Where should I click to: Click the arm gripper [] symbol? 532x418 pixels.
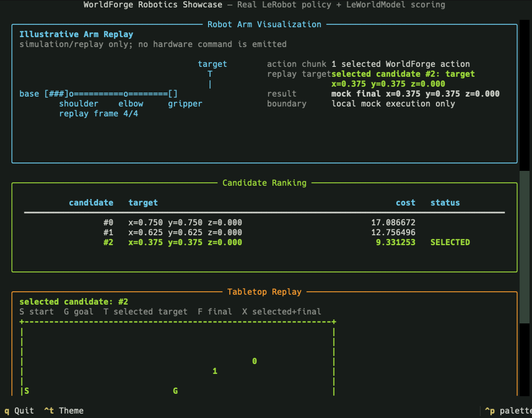click(x=173, y=94)
